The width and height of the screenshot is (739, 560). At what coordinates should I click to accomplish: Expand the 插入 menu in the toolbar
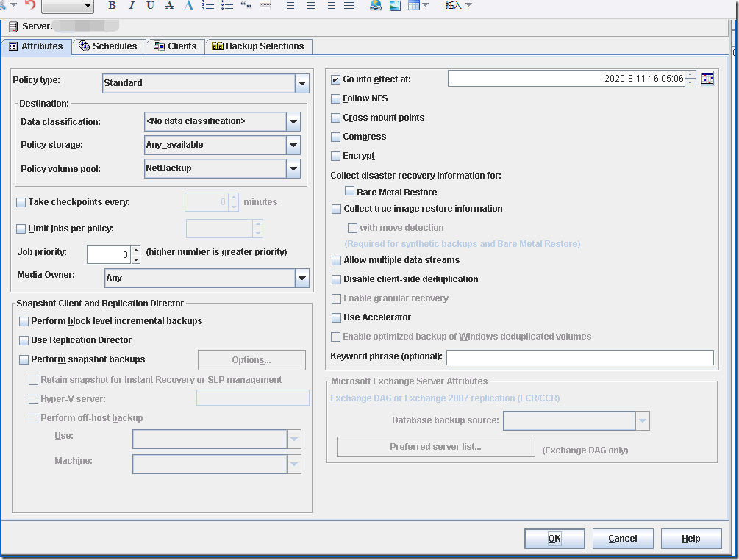(x=458, y=5)
